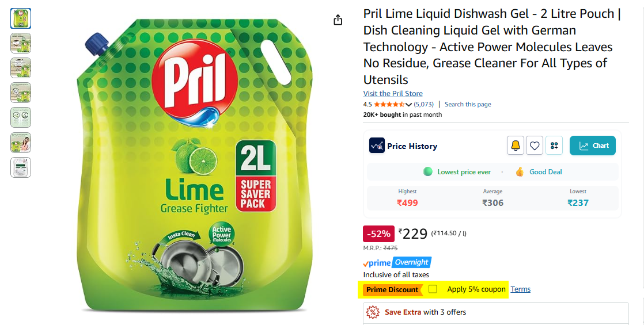The image size is (644, 325).
Task: Click the price alert bell icon
Action: (x=515, y=146)
